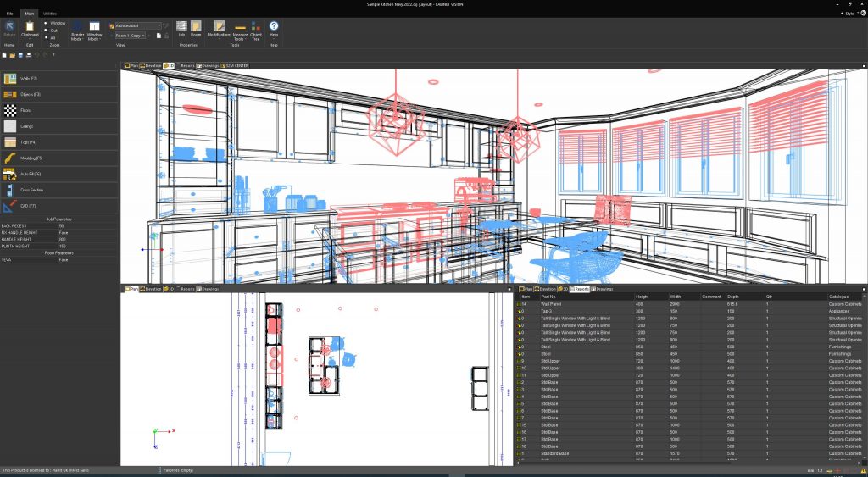This screenshot has height=477, width=868.
Task: Open the Utilities ribbon tab
Action: point(50,14)
